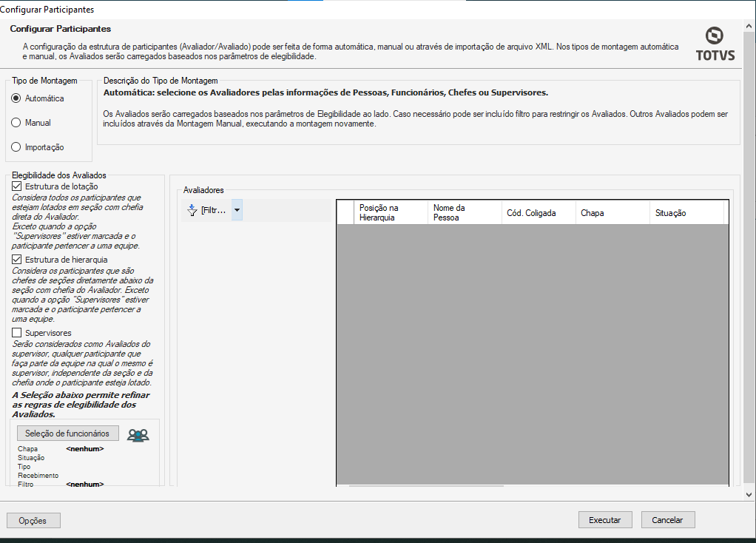Screen dimensions: 756x543
Task: Click the vertical scrollbar down arrow
Action: click(x=749, y=494)
